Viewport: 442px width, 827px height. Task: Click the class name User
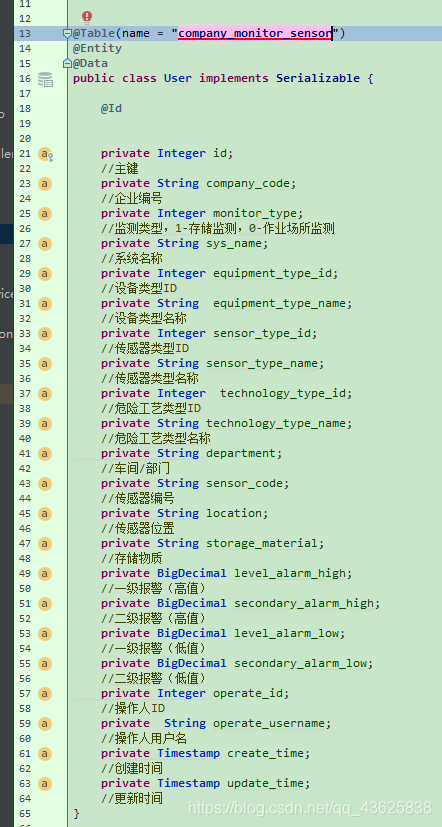coord(178,79)
